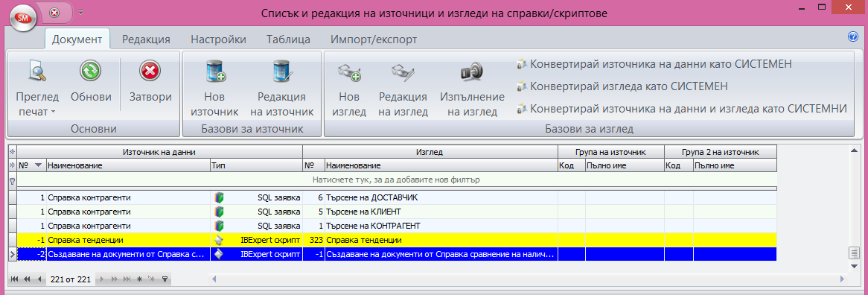Click the Преглед печат magnifier icon
868x295 pixels.
coord(37,71)
